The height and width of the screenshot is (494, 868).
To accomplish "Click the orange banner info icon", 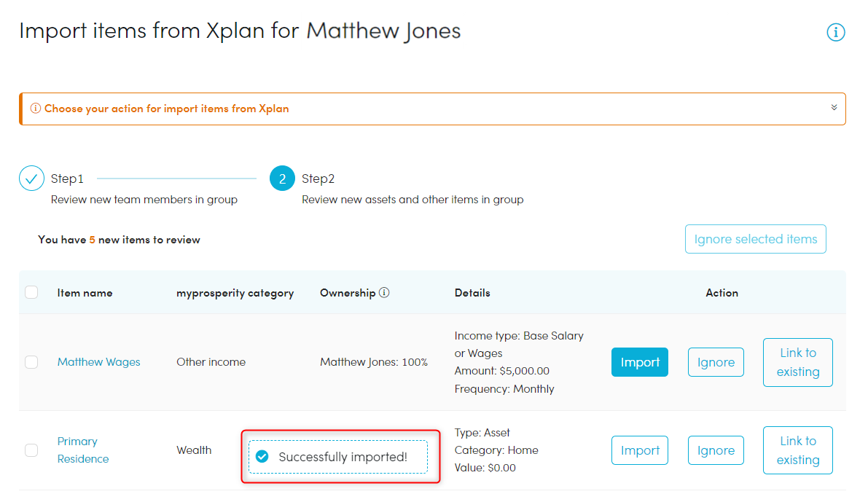I will coord(35,109).
